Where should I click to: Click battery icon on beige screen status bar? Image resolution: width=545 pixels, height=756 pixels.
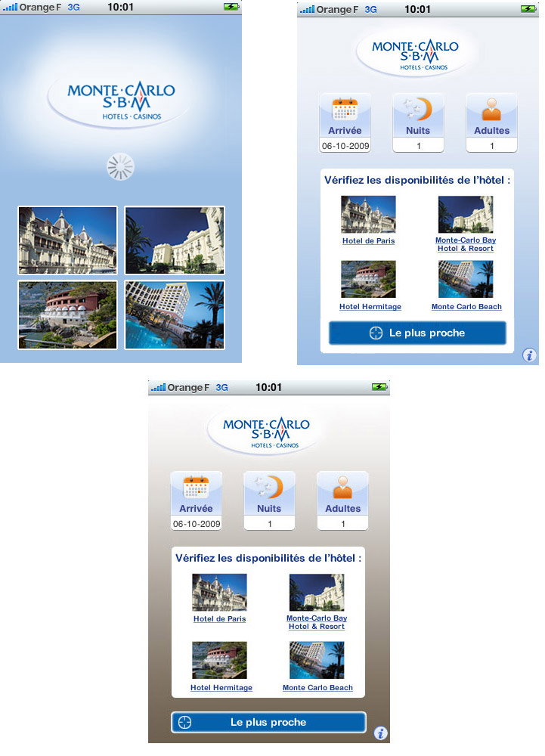379,386
